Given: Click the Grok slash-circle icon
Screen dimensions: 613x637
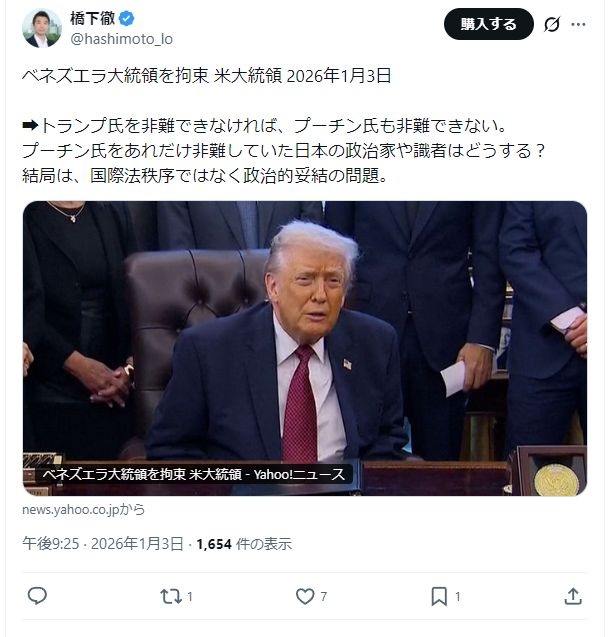Looking at the screenshot, I should click(x=552, y=24).
